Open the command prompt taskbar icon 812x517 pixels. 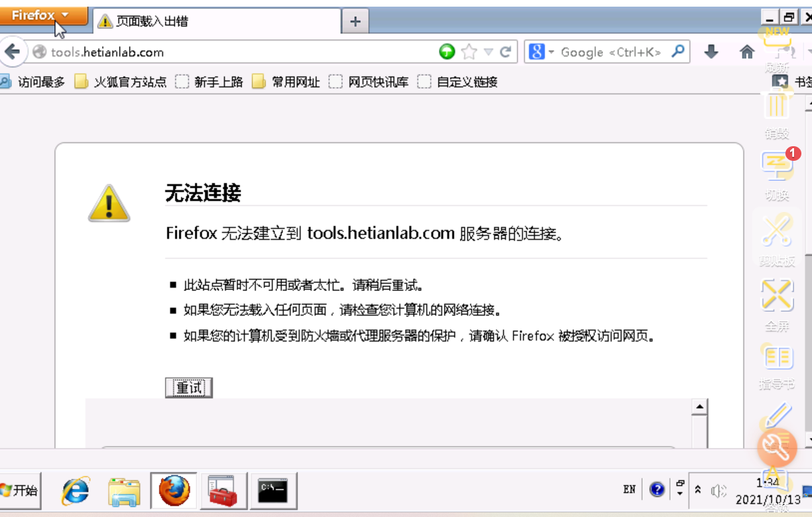273,491
